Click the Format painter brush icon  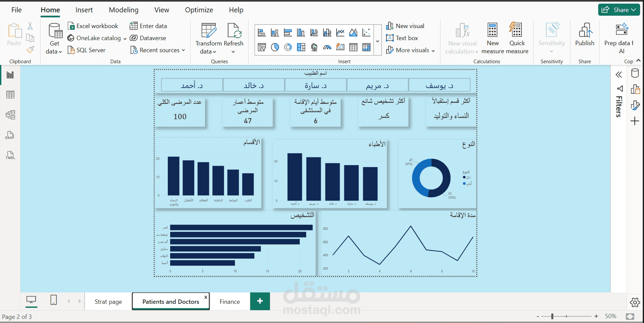click(x=30, y=50)
